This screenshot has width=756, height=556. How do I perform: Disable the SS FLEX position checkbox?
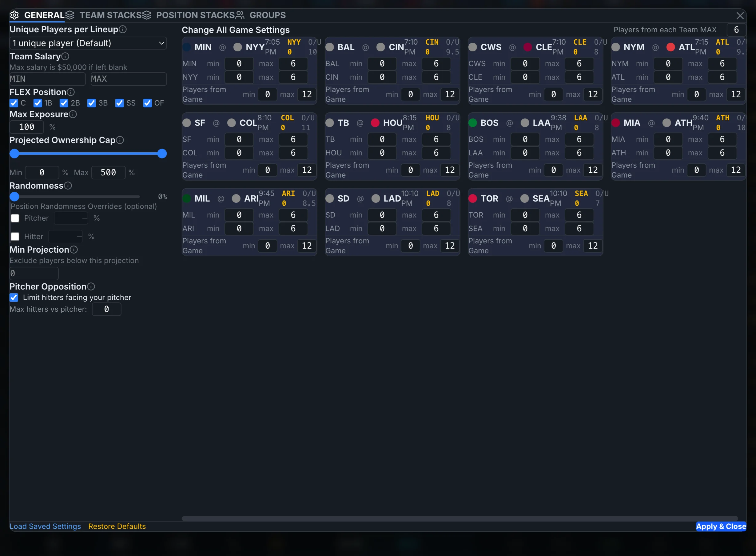click(x=119, y=103)
